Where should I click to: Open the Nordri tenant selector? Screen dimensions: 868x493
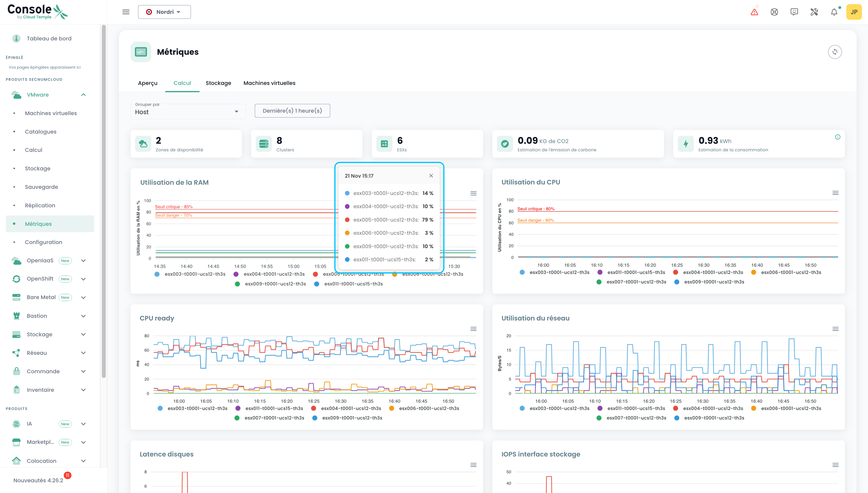click(x=164, y=12)
